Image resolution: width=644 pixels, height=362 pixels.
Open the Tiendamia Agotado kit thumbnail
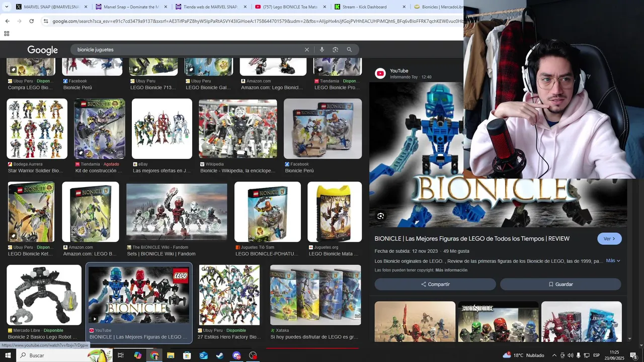point(100,129)
